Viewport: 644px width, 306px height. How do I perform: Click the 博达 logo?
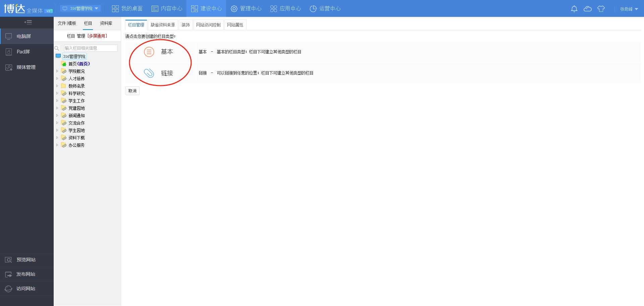14,8
